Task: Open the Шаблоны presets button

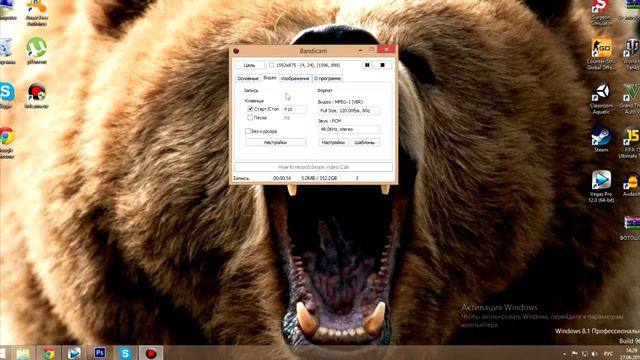Action: (x=365, y=142)
